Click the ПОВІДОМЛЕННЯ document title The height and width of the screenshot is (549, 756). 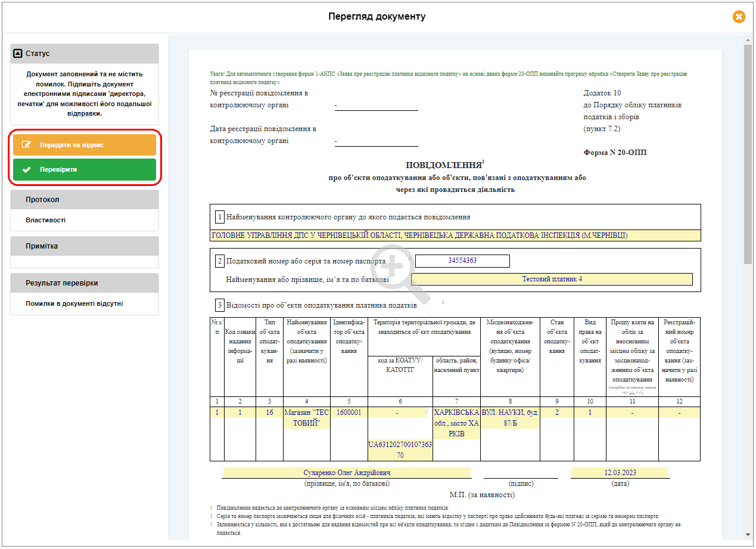pos(444,165)
